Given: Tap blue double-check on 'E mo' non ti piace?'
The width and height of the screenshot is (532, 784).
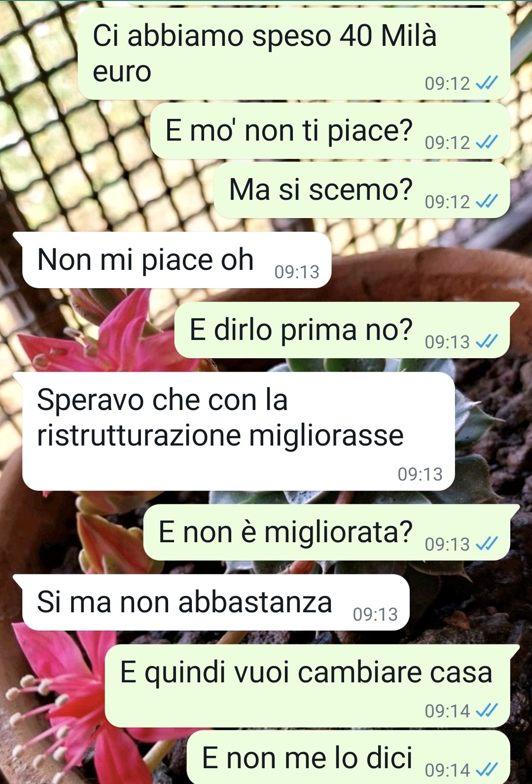Looking at the screenshot, I should coord(487,143).
